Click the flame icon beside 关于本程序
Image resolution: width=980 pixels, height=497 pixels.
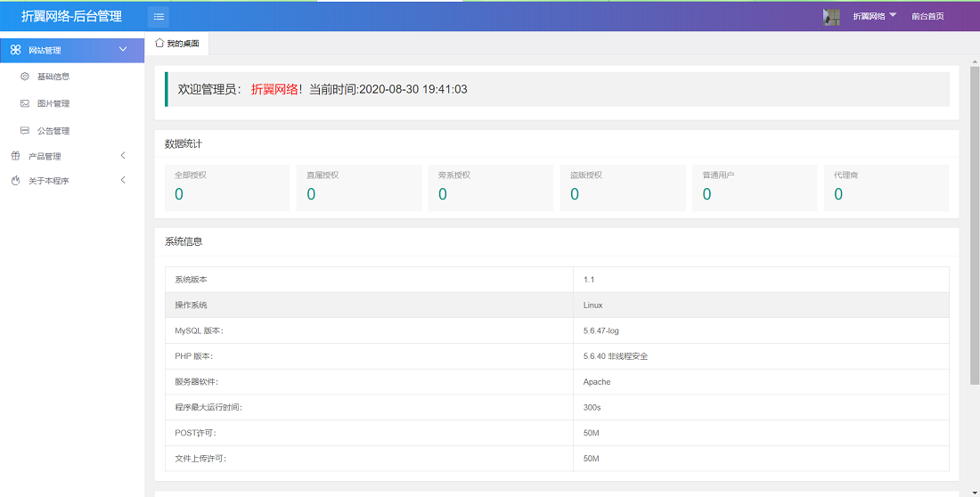click(x=15, y=181)
